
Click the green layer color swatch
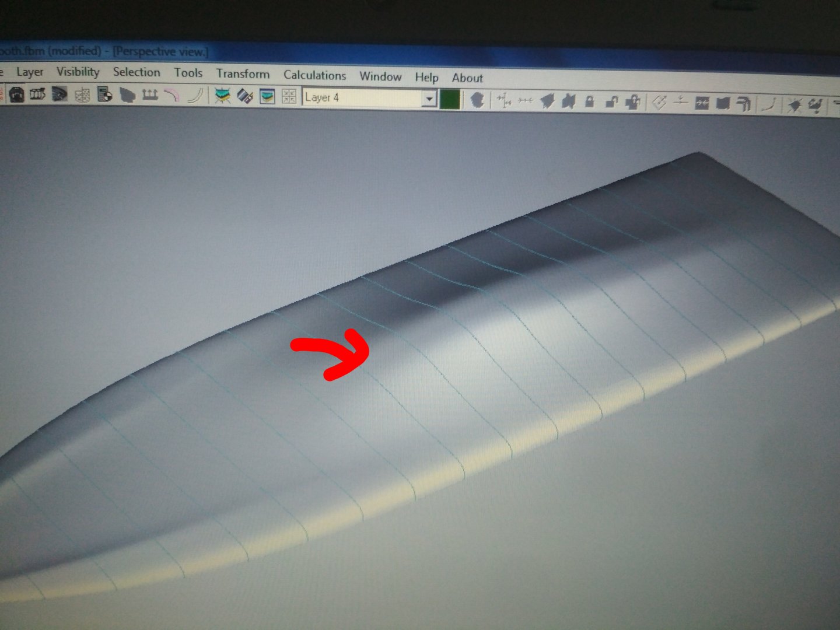click(450, 99)
